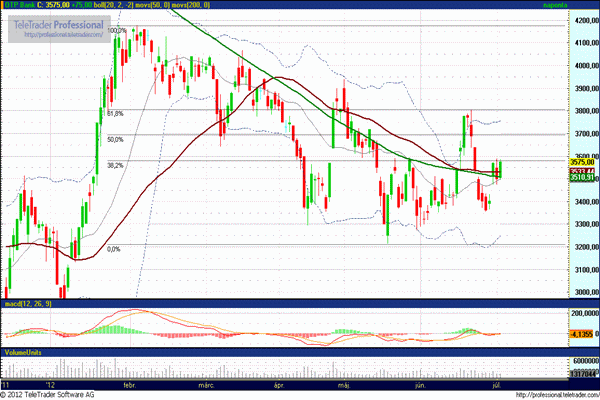
Task: Click the 4200,00 price axis label
Action: pyautogui.click(x=587, y=20)
